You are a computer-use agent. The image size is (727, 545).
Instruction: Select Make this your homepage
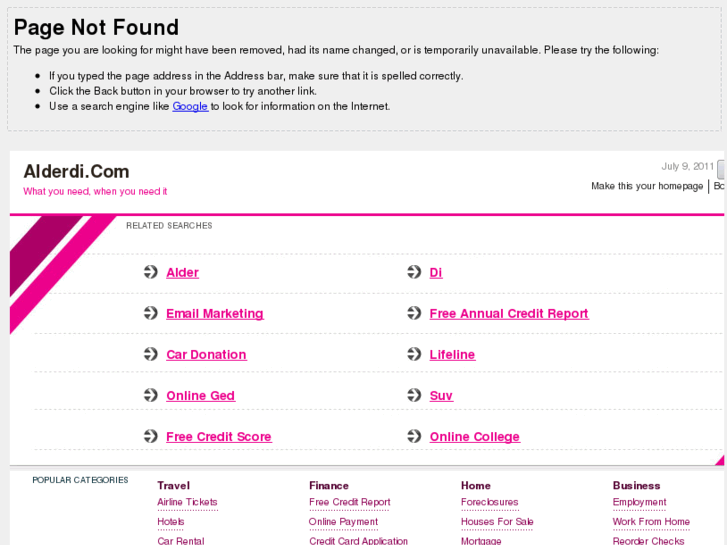647,186
